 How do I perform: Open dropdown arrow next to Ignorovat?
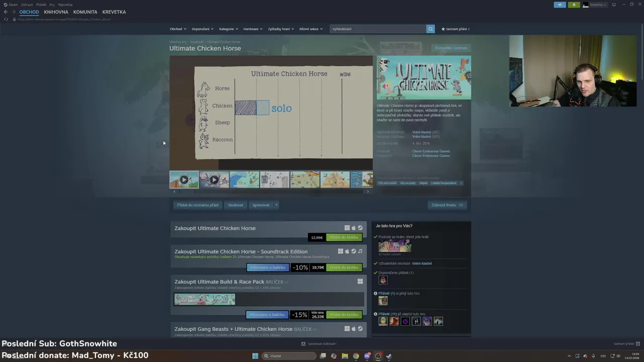(x=276, y=205)
